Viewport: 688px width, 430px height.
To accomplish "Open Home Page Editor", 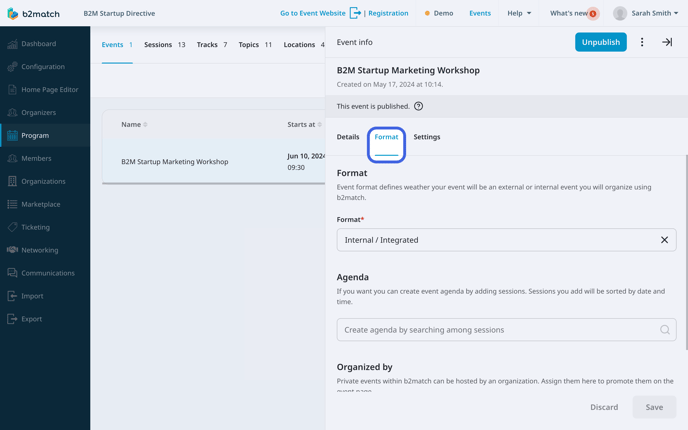I will click(x=45, y=90).
